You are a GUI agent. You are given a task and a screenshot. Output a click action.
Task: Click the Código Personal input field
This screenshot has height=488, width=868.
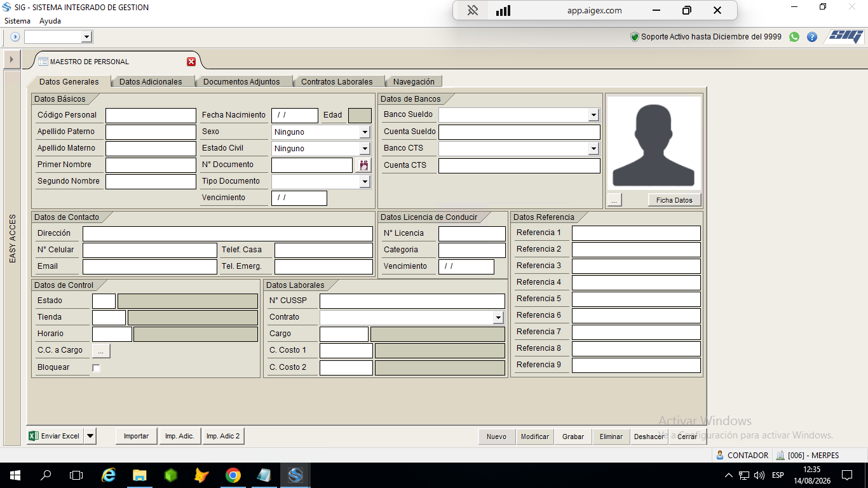tap(151, 116)
